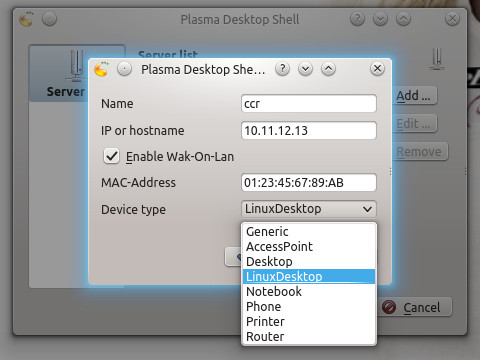This screenshot has width=480, height=360.
Task: Click the Plasma logo icon in dialog titlebar
Action: pyautogui.click(x=101, y=69)
